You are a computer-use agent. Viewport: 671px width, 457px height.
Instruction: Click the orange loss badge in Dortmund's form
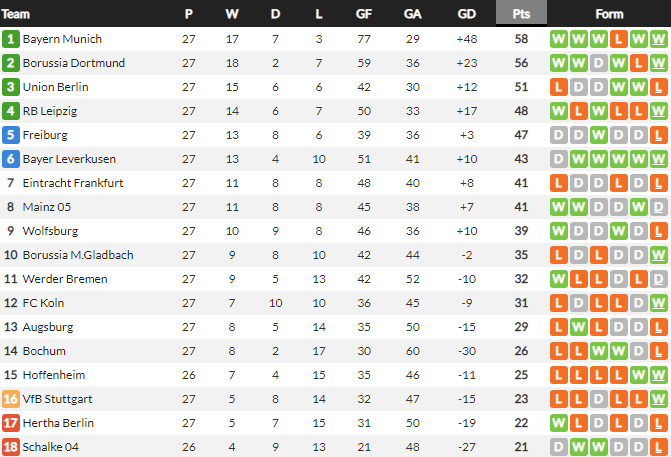pyautogui.click(x=638, y=63)
